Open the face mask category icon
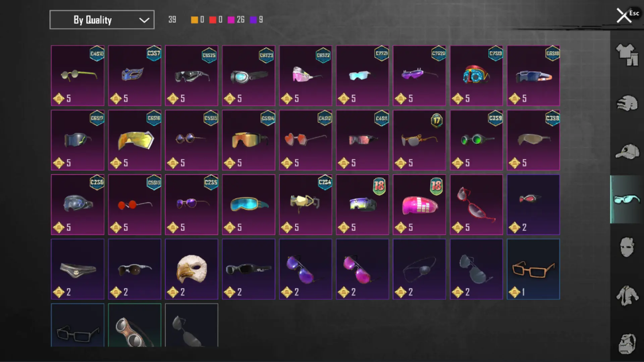644x362 pixels. point(627,247)
